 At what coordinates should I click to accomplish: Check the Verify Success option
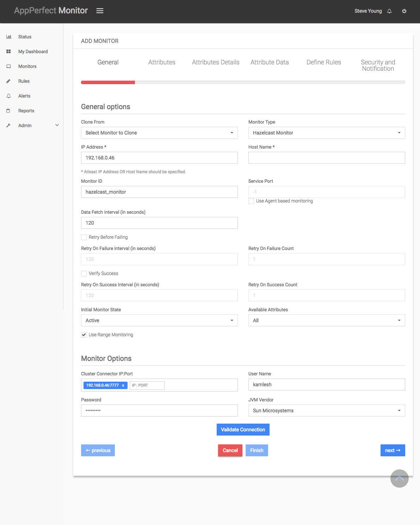(x=84, y=273)
